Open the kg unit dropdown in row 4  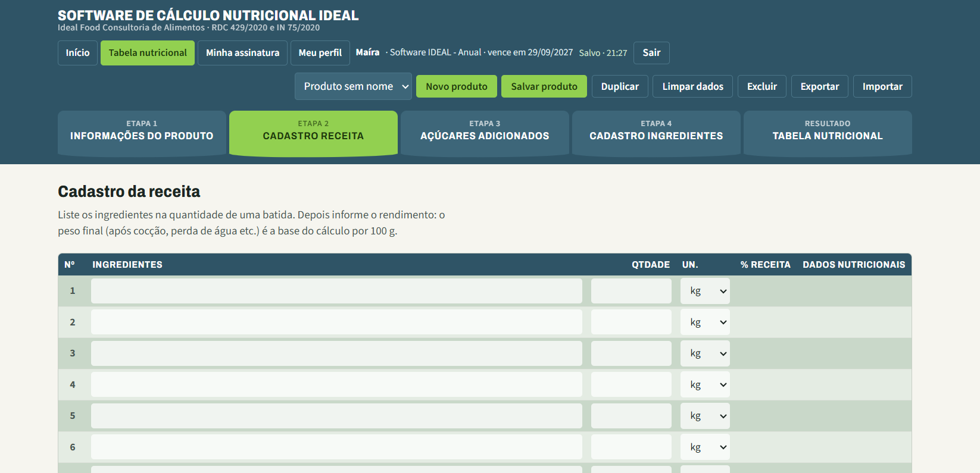[x=705, y=384]
